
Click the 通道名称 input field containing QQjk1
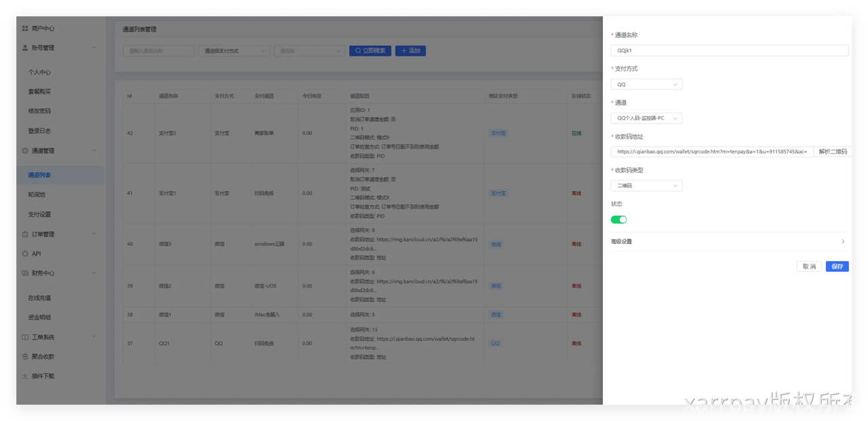click(x=729, y=50)
